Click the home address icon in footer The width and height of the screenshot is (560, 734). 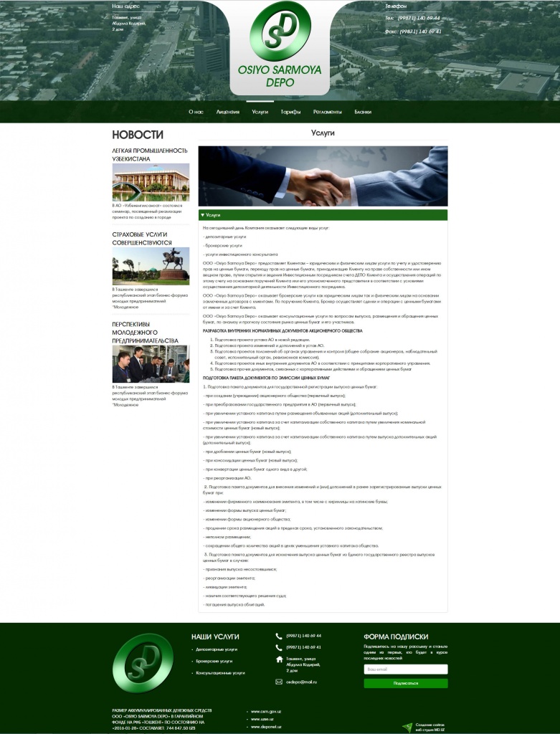point(279,659)
